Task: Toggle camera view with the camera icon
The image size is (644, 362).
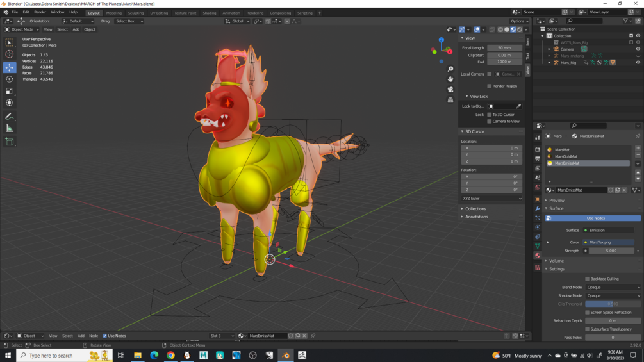Action: click(x=450, y=90)
